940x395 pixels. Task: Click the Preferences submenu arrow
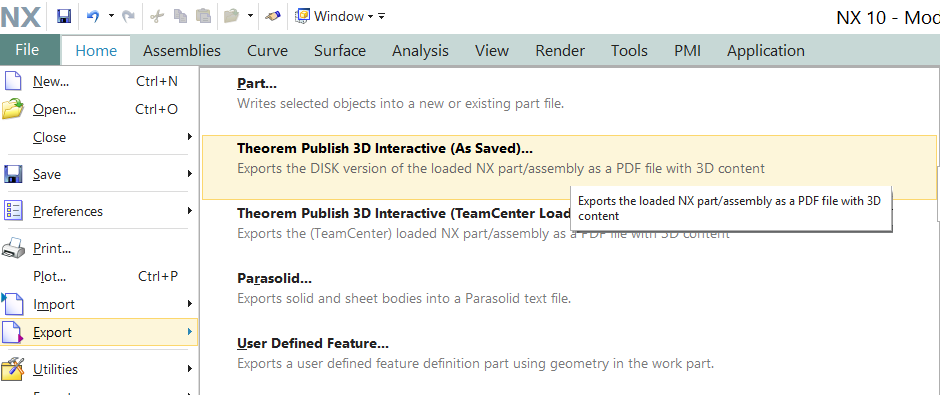(189, 211)
